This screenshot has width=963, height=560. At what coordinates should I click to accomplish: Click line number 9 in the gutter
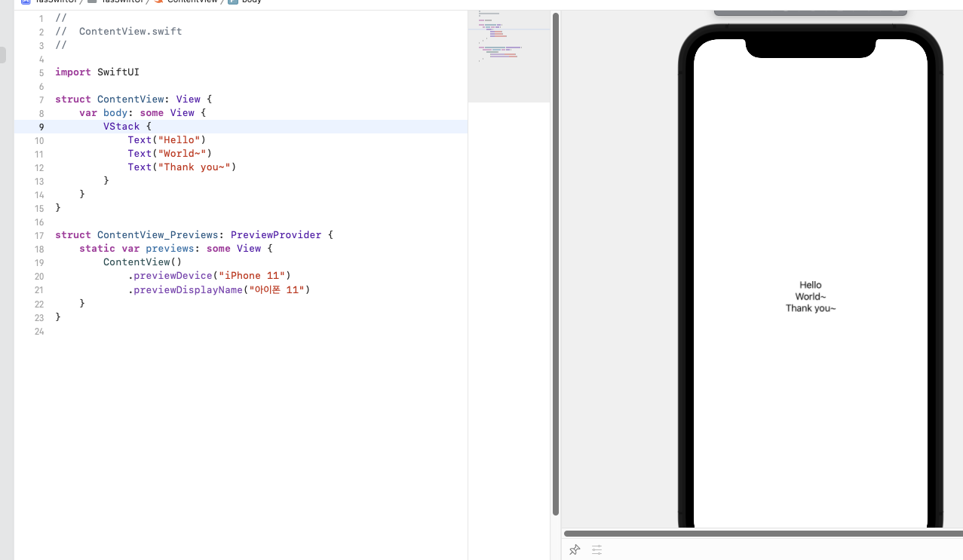click(x=41, y=127)
